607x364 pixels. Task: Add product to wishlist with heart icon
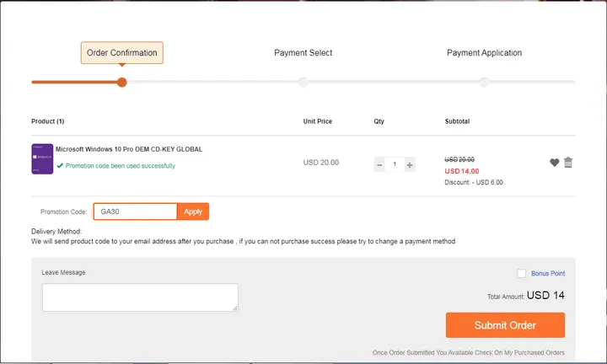pos(554,163)
